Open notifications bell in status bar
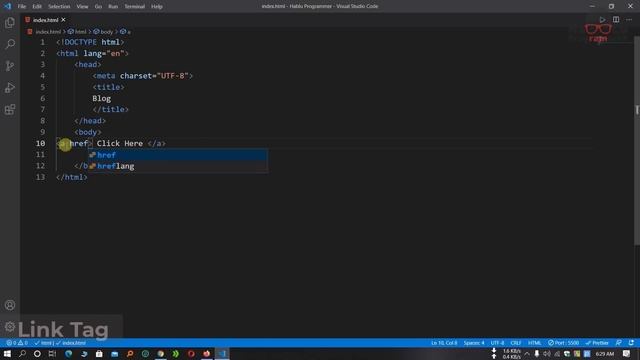Viewport: 640px width, 360px height. [x=631, y=343]
